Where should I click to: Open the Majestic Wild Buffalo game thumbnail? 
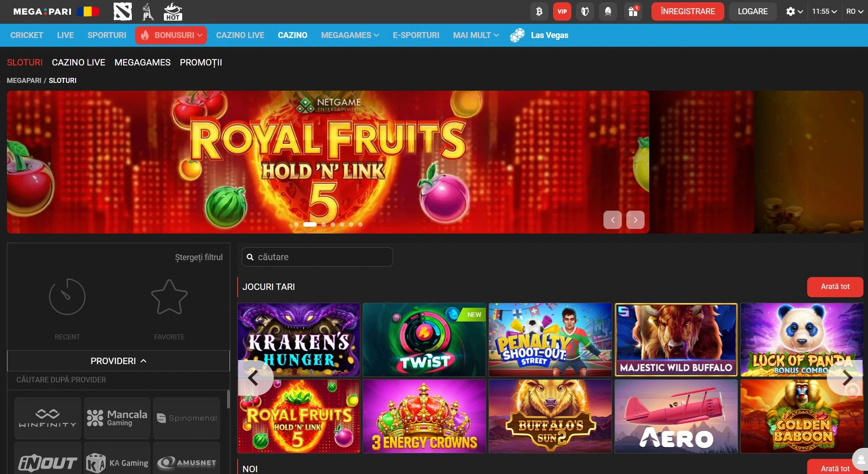[676, 339]
